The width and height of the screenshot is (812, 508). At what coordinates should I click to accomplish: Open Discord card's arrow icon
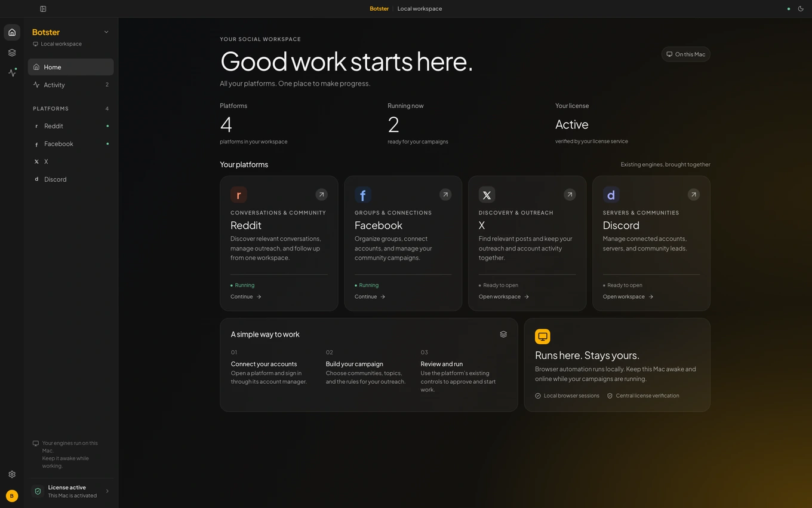694,194
